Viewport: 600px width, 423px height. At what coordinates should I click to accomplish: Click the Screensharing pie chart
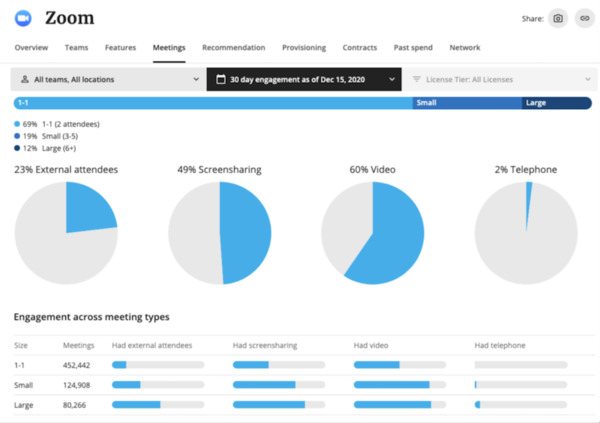click(x=220, y=233)
